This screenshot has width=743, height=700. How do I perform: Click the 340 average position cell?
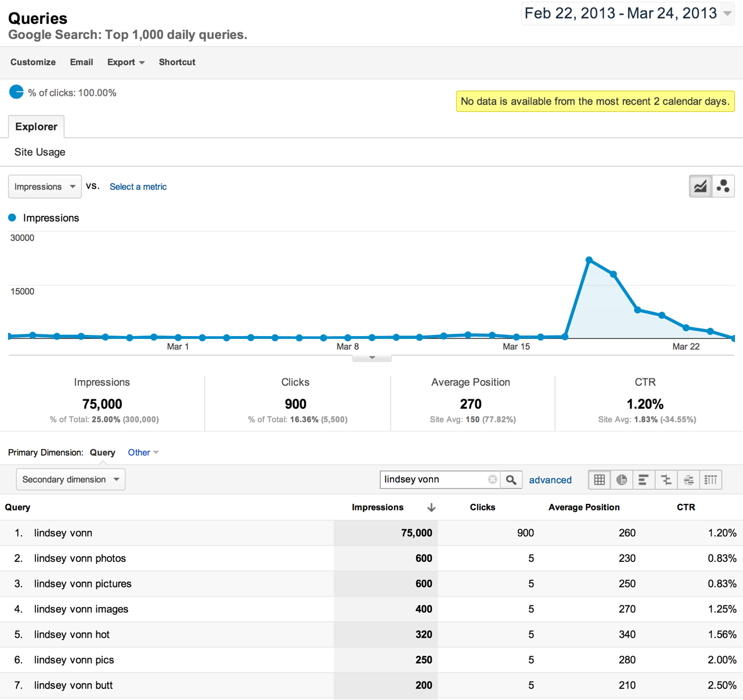tap(627, 634)
